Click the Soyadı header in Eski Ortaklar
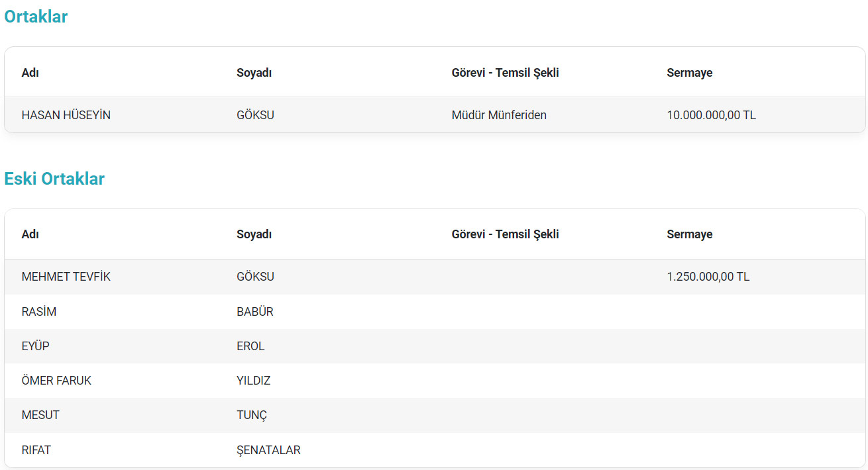This screenshot has height=470, width=868. pos(254,234)
